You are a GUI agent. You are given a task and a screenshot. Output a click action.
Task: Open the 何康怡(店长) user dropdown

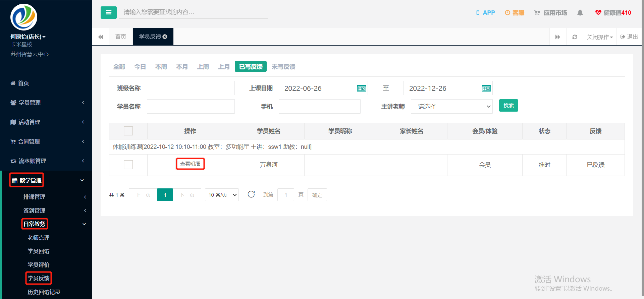(28, 37)
